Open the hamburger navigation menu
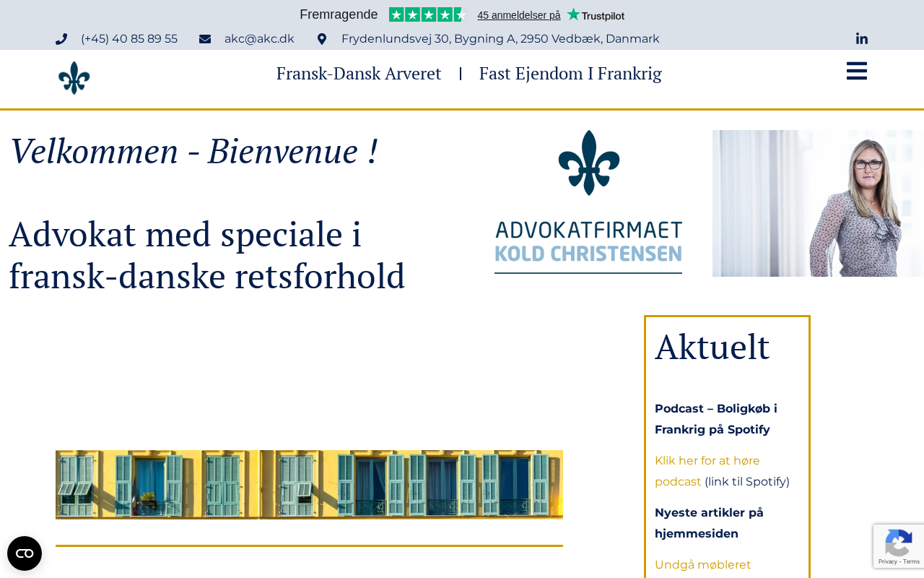This screenshot has height=578, width=924. pos(856,71)
